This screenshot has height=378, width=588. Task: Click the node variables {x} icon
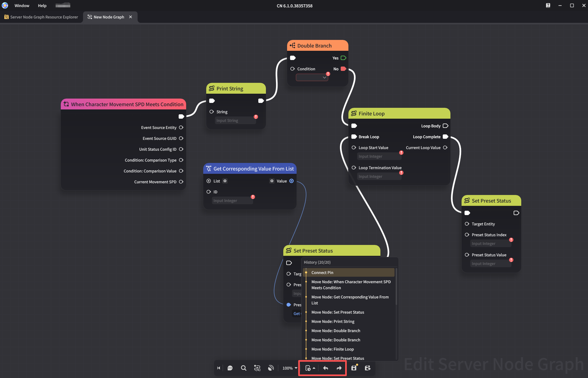[x=257, y=368]
